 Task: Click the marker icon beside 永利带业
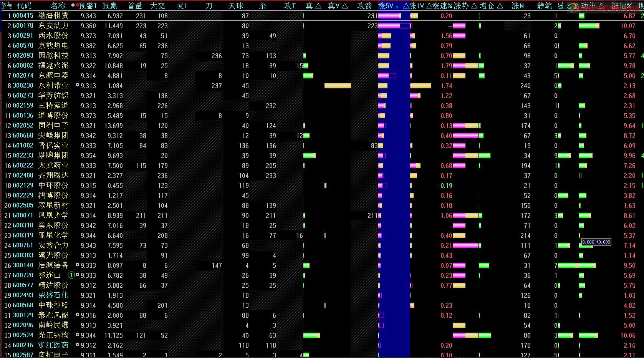(78, 85)
